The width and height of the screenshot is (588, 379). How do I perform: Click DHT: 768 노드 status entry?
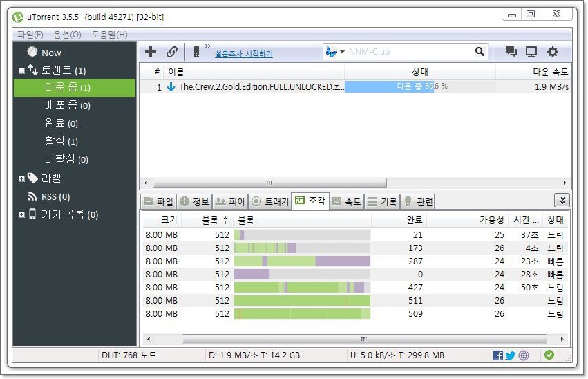coord(129,355)
